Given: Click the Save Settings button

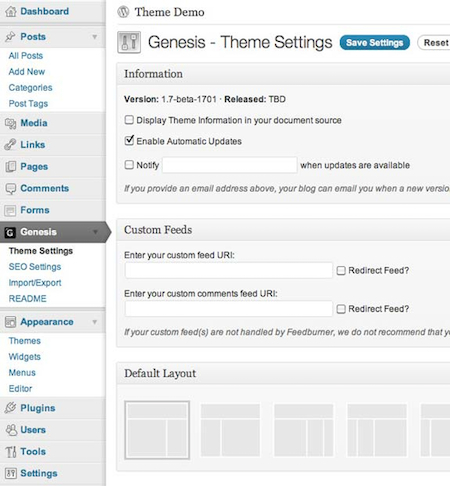Looking at the screenshot, I should 375,43.
